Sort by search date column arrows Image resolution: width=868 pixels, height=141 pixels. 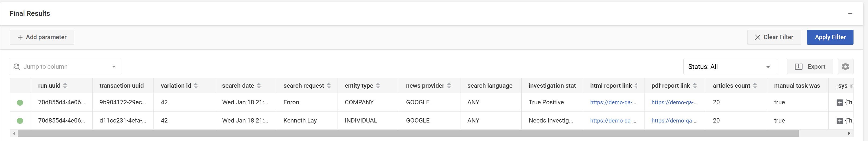point(259,86)
